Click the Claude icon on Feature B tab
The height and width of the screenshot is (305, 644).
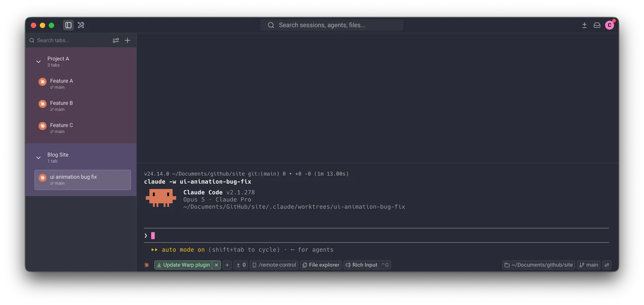click(x=43, y=104)
